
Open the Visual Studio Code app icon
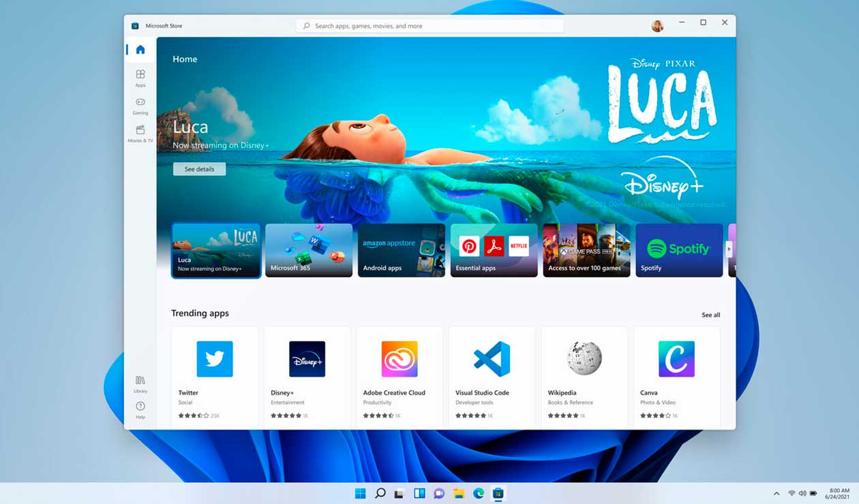coord(492,359)
